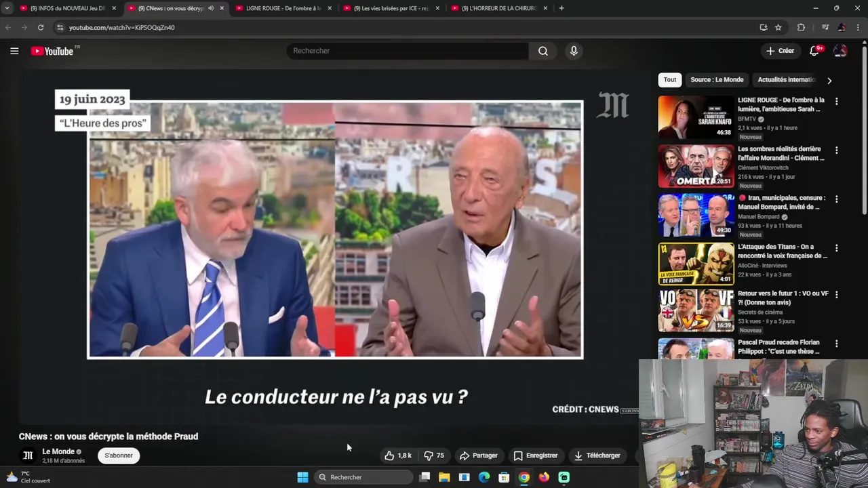This screenshot has width=868, height=488.
Task: Like the video with thumbs up
Action: (398, 455)
